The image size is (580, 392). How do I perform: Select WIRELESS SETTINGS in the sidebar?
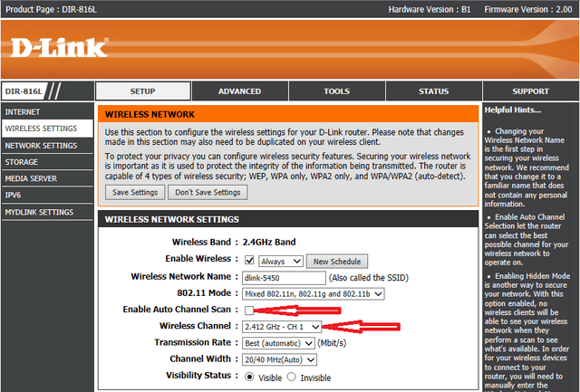coord(47,129)
